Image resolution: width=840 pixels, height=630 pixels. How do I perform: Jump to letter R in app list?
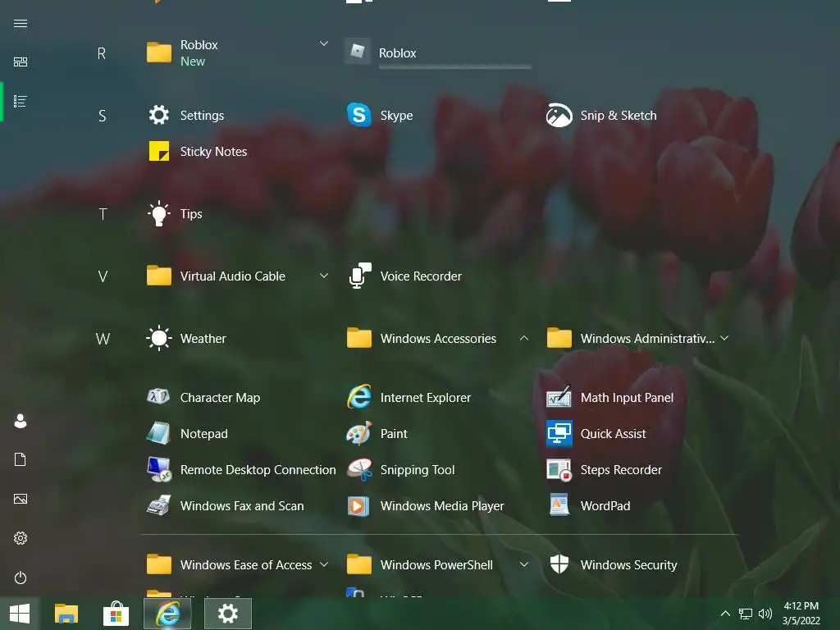coord(102,53)
